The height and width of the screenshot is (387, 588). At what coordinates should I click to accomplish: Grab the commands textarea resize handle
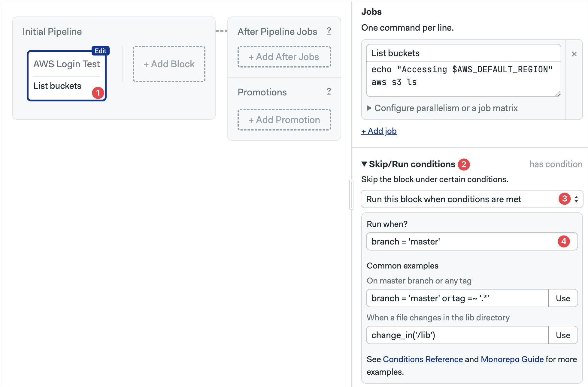[558, 94]
